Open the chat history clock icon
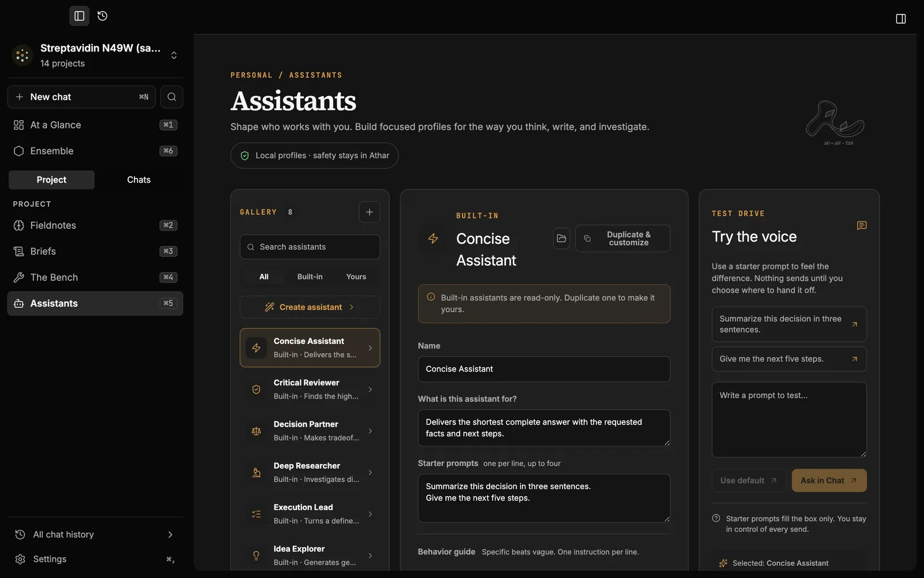 (102, 16)
